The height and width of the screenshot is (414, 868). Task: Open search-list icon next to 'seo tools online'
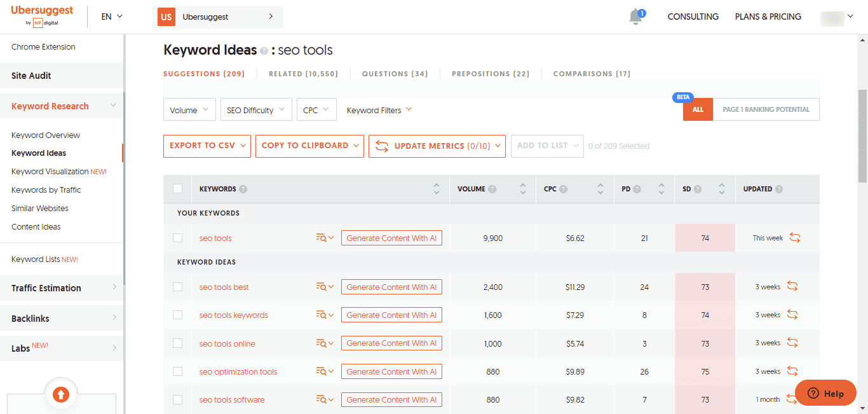click(x=325, y=343)
